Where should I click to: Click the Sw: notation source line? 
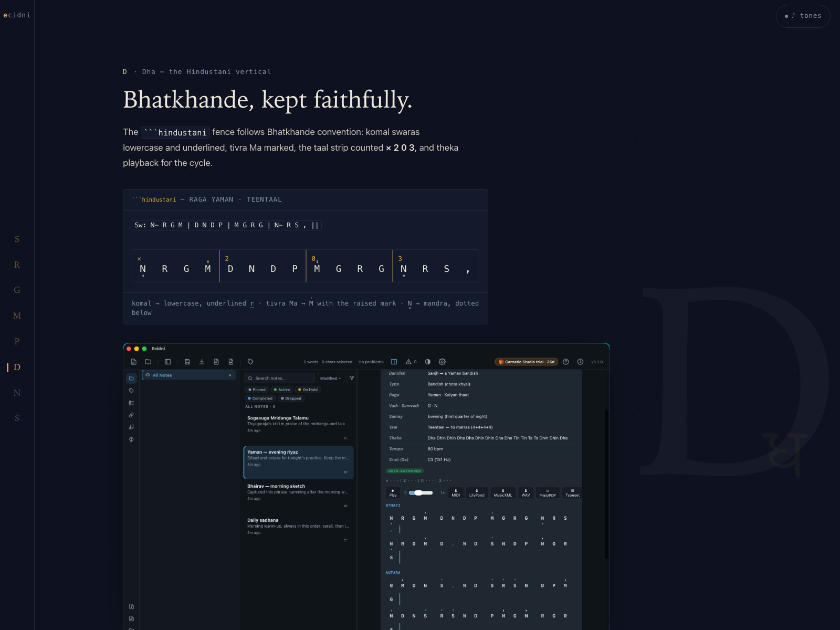coord(226,225)
